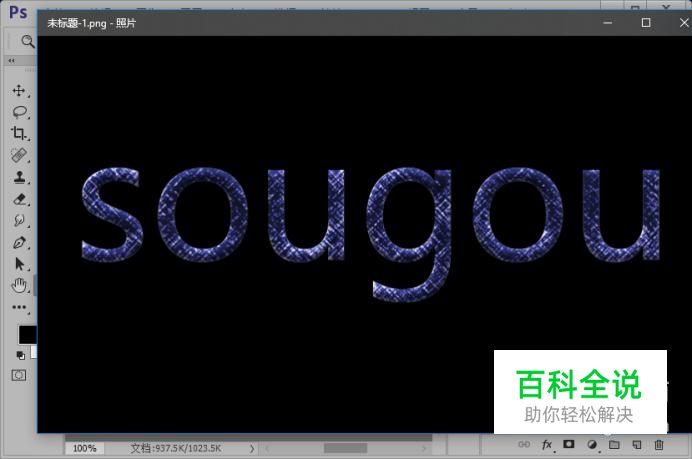Create a new layer group folder

[614, 444]
